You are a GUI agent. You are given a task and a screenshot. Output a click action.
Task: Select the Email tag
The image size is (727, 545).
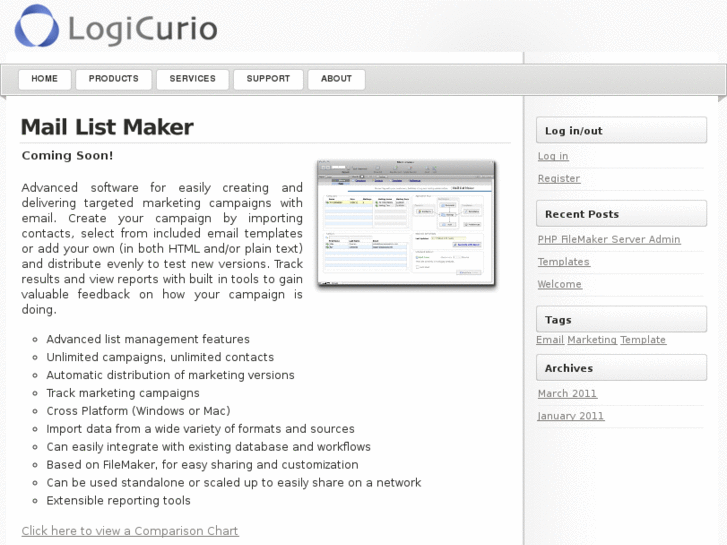pos(550,340)
